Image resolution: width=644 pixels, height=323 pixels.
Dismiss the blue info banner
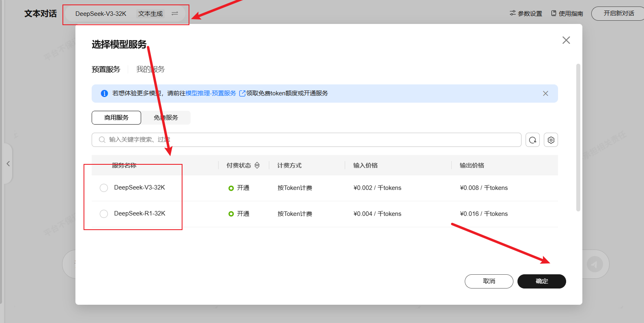click(545, 93)
